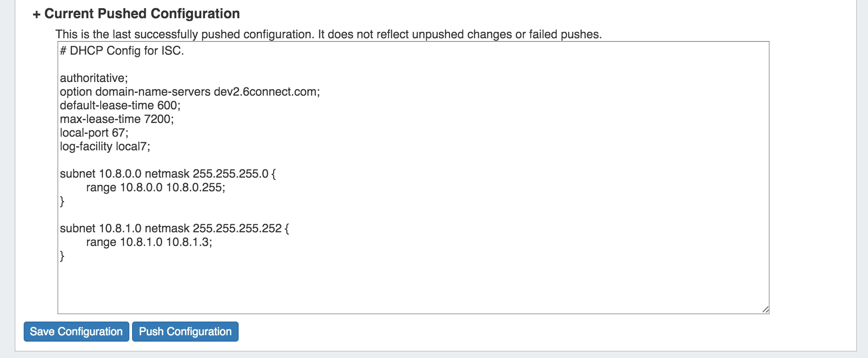The width and height of the screenshot is (868, 358).
Task: Place cursor on range 10.8.1.0 10.8.1.3 line
Action: pyautogui.click(x=149, y=242)
